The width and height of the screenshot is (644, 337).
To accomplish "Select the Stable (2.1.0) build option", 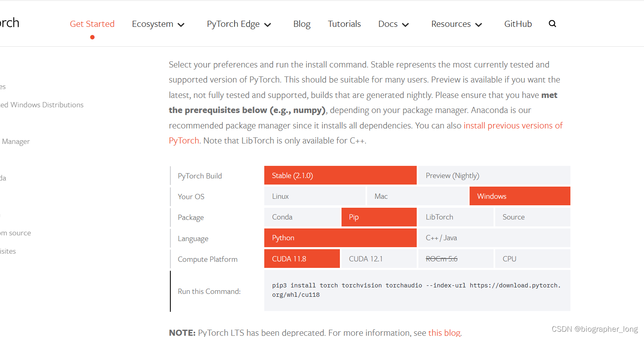I will point(340,175).
